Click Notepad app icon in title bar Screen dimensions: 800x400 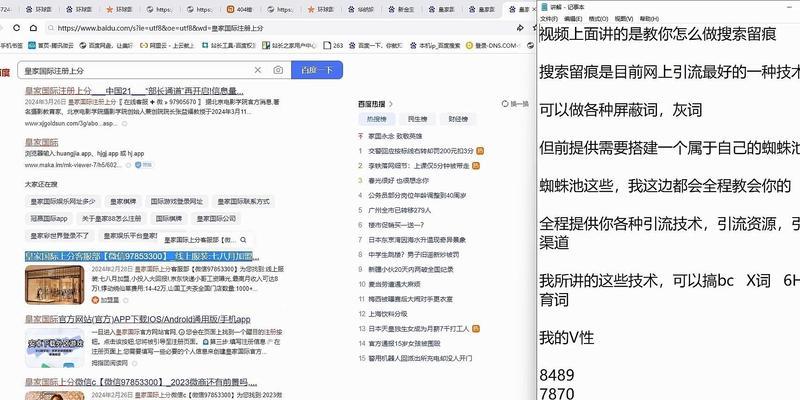(x=544, y=7)
